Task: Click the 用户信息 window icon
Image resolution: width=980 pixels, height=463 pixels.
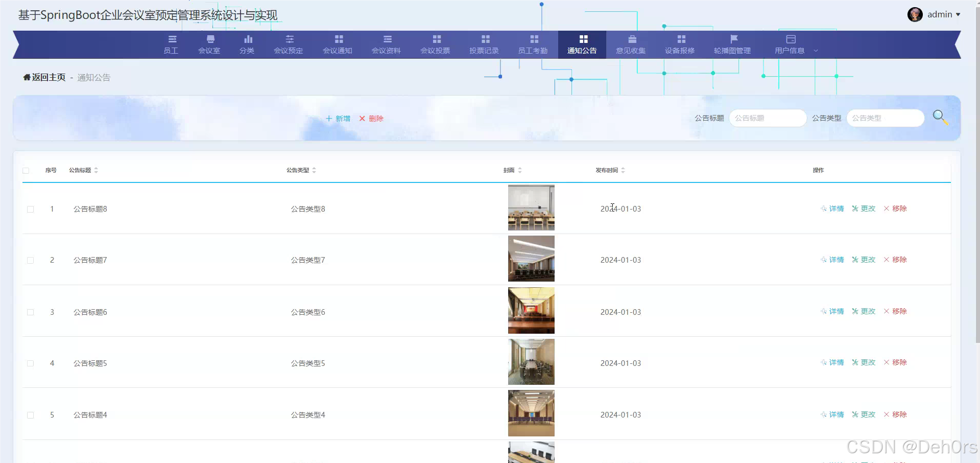Action: point(791,39)
